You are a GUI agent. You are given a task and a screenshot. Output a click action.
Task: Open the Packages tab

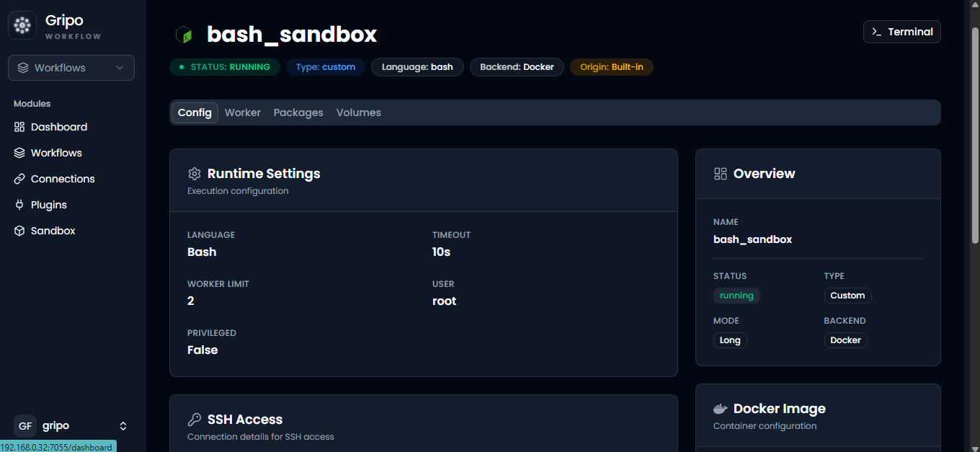tap(298, 112)
